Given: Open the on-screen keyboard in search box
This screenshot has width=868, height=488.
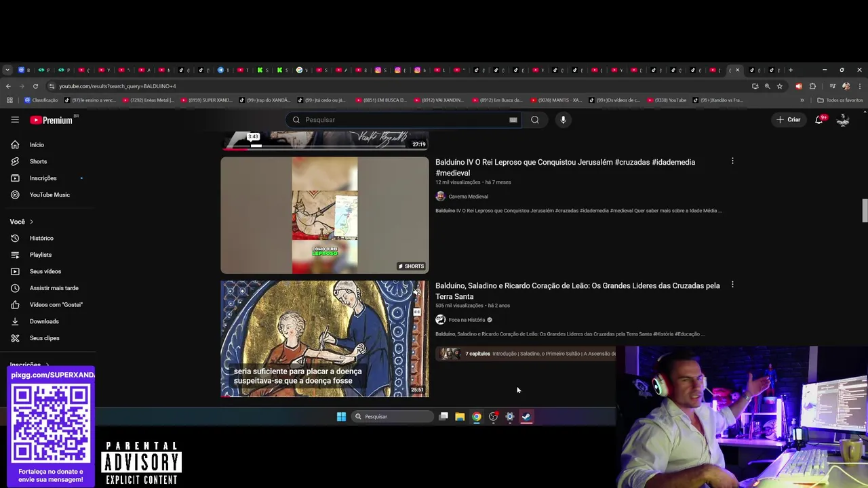Looking at the screenshot, I should [513, 120].
